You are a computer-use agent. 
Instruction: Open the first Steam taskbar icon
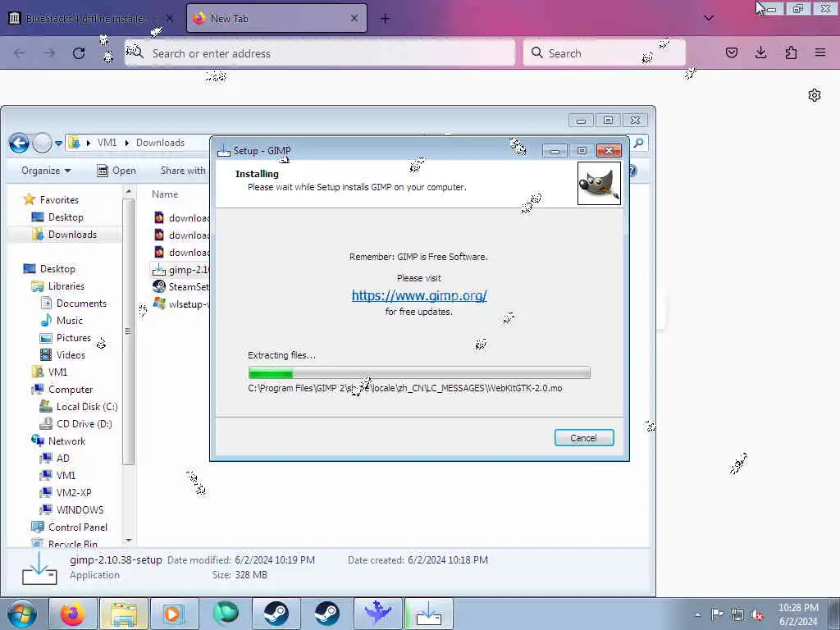tap(276, 614)
